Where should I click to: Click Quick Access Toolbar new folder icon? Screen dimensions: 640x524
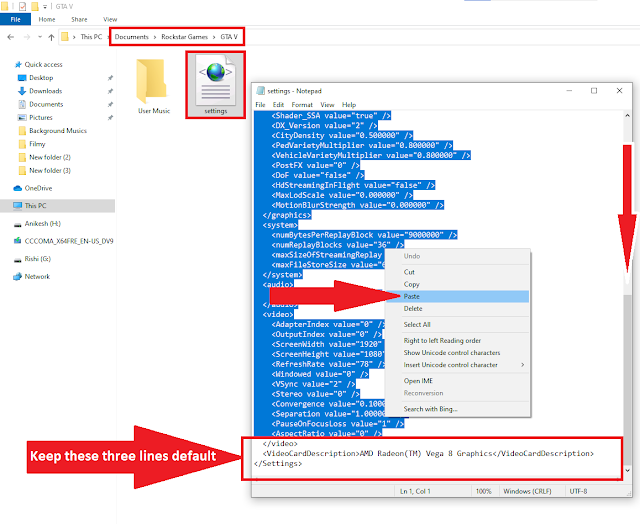click(35, 6)
